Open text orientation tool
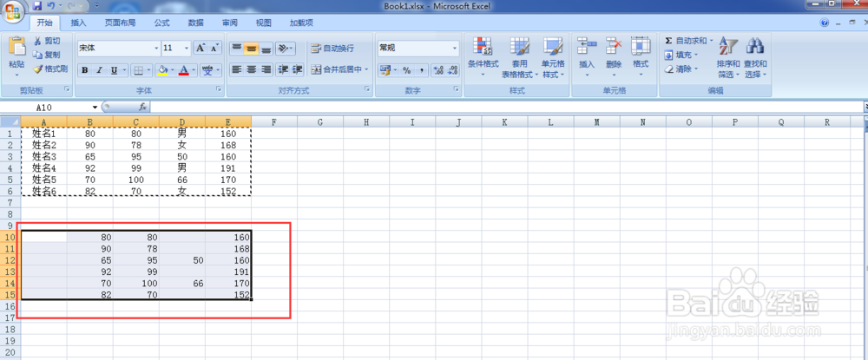868x360 pixels. [285, 48]
